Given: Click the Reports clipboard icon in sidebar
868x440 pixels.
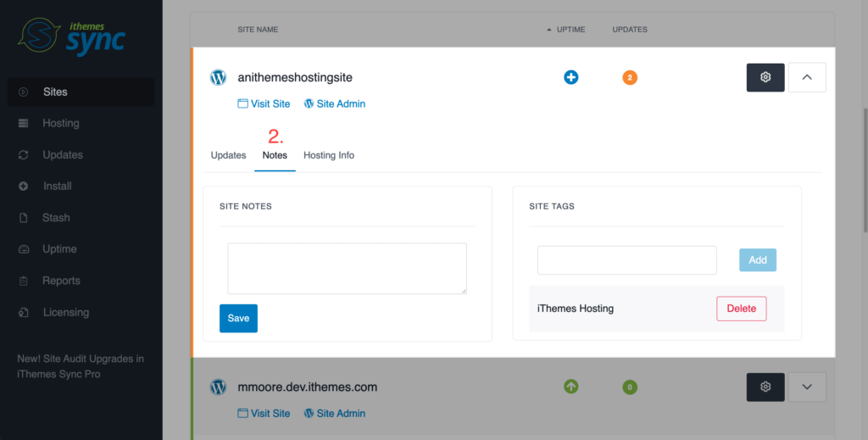Looking at the screenshot, I should click(23, 281).
